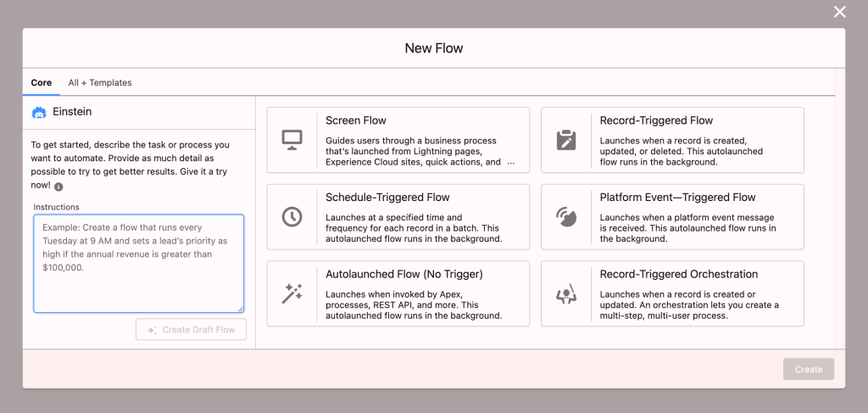Click the Platform Event satellite dish icon
Image resolution: width=868 pixels, height=413 pixels.
565,217
